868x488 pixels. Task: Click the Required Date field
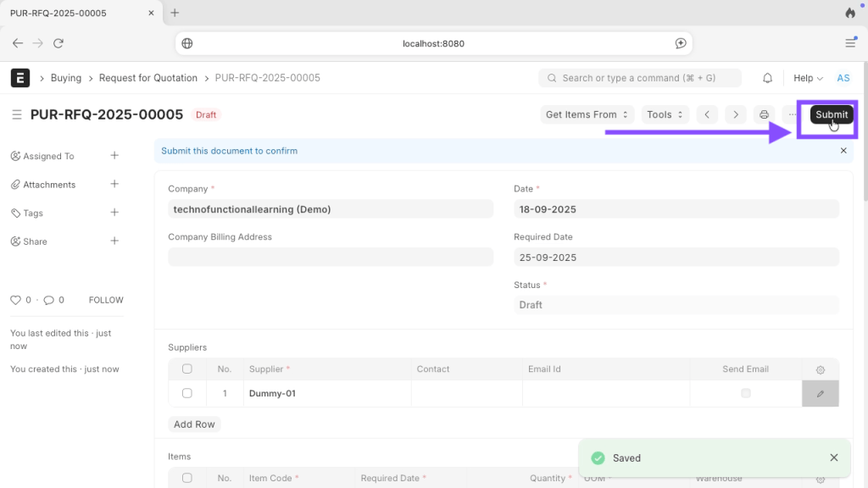tap(676, 258)
